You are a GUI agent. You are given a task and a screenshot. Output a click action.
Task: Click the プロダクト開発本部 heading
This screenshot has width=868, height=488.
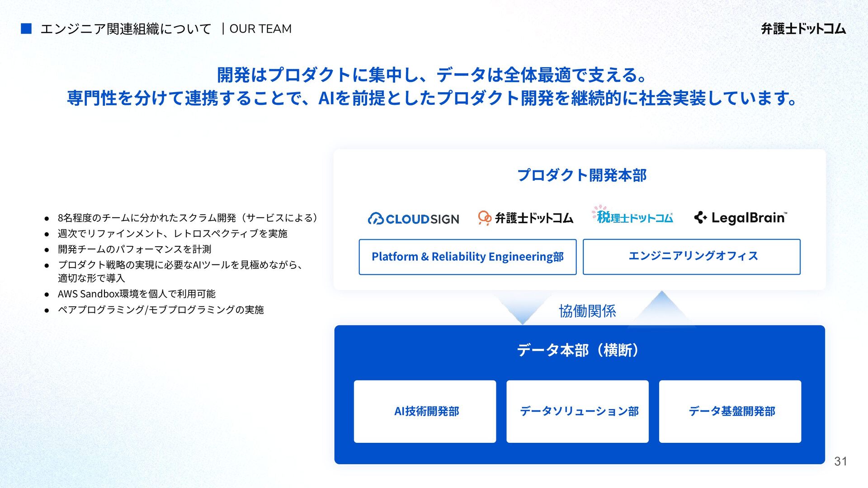(581, 175)
